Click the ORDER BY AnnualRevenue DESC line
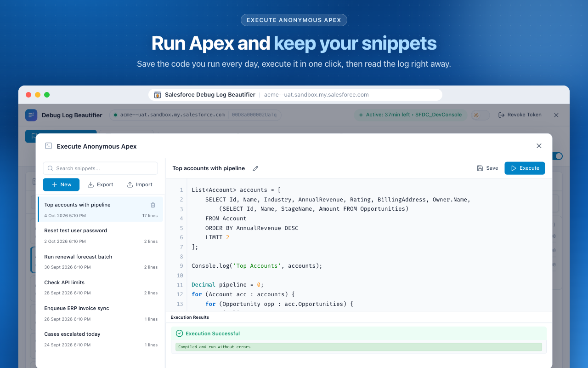 click(x=251, y=228)
